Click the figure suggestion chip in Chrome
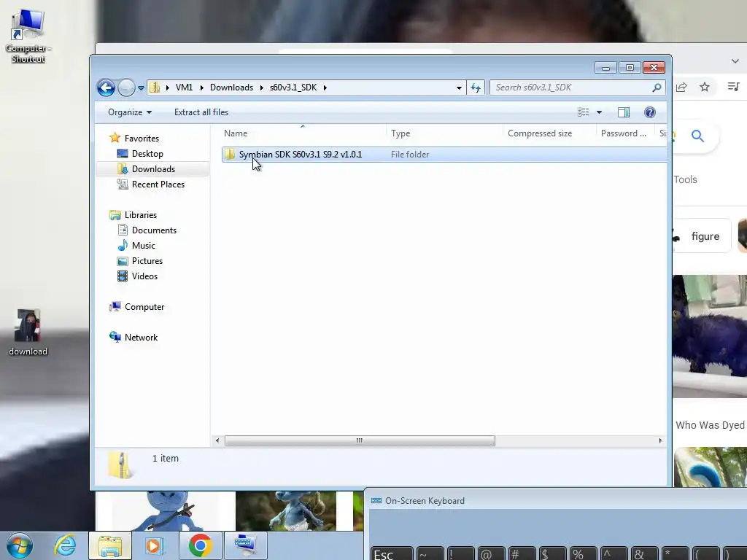 [x=702, y=236]
